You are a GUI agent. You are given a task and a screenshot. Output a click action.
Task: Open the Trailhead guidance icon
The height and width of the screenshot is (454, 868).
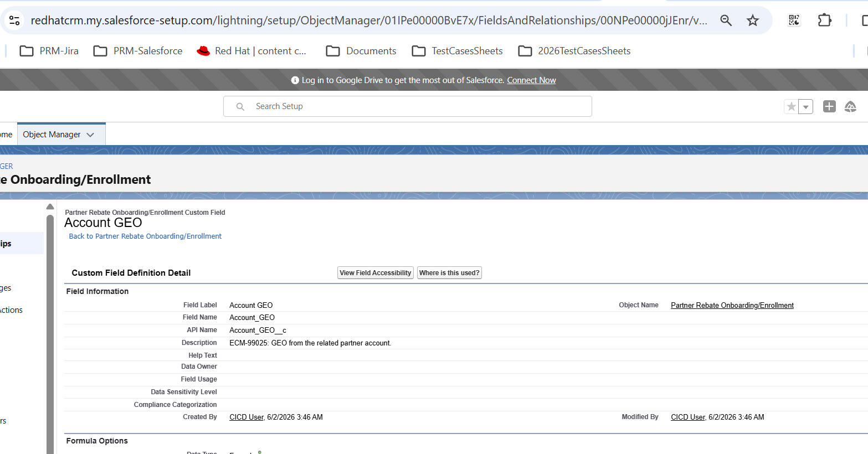(850, 106)
